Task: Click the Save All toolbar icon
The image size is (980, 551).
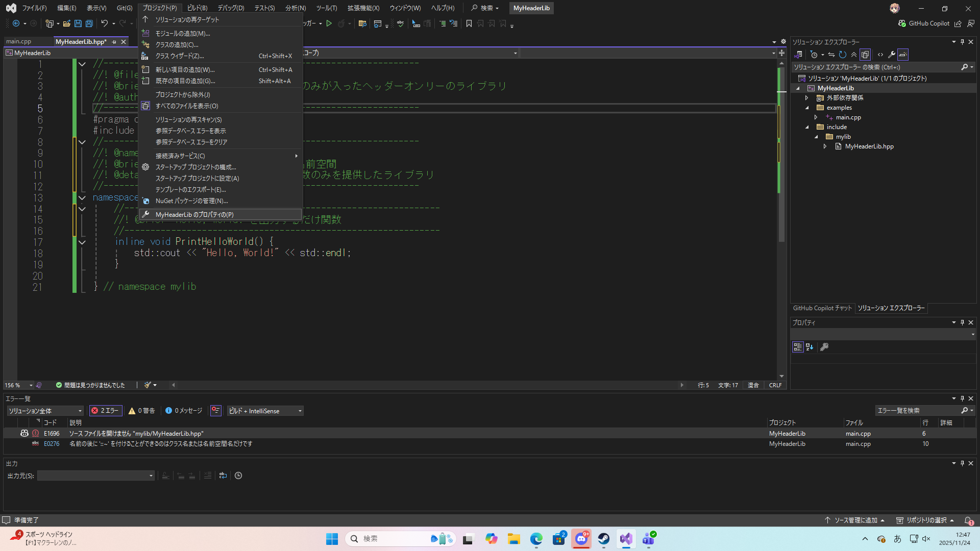Action: (x=89, y=23)
